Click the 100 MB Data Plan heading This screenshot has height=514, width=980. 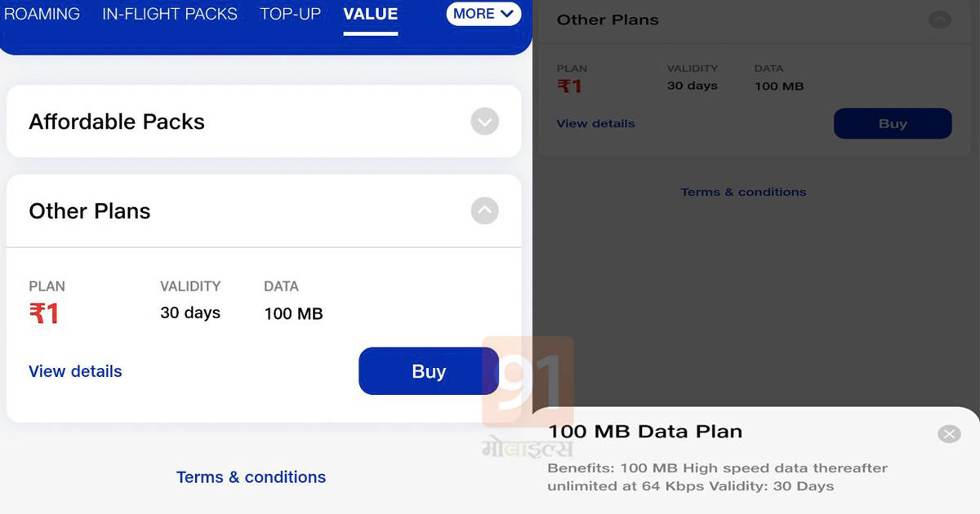point(644,432)
